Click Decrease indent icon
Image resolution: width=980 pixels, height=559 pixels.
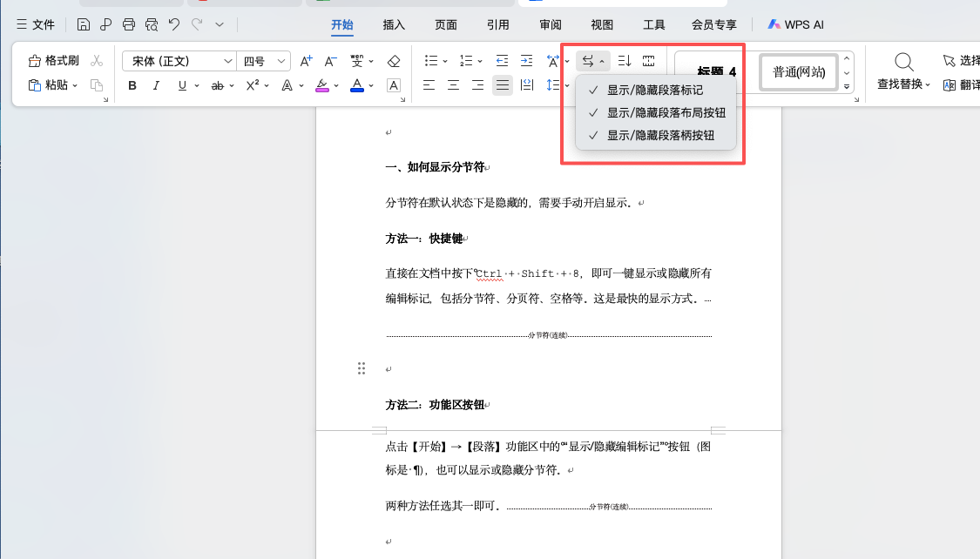pos(502,61)
